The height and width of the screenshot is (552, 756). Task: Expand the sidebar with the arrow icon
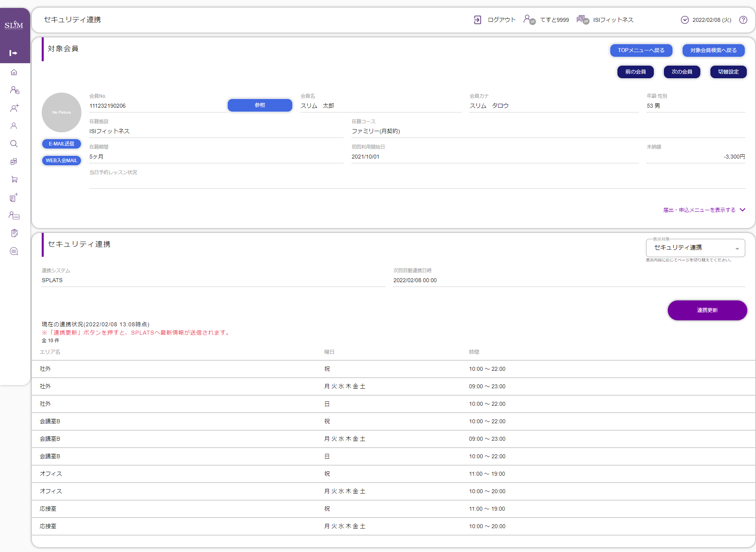point(14,53)
